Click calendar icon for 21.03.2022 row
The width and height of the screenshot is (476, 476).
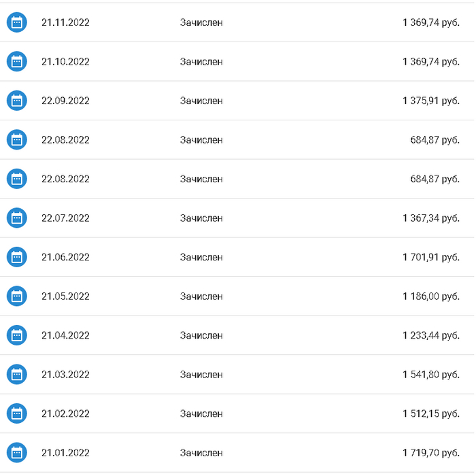coord(17,374)
